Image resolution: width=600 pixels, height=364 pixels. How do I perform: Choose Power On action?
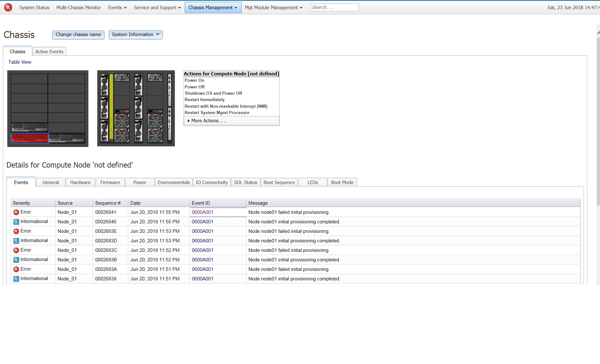coord(195,80)
